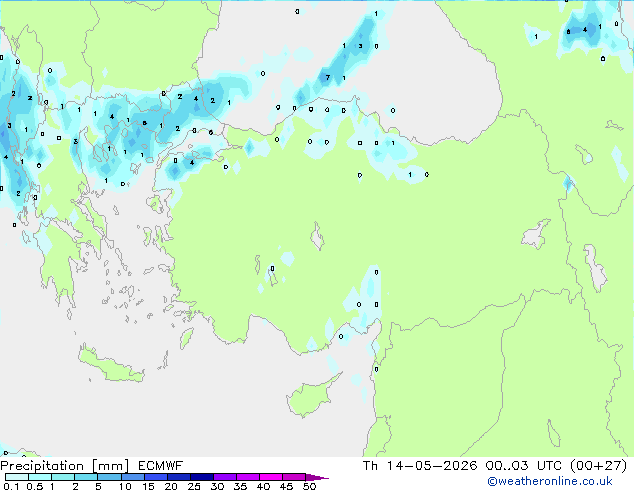634x490 pixels.
Task: Click the legend value '25'
Action: point(194,486)
